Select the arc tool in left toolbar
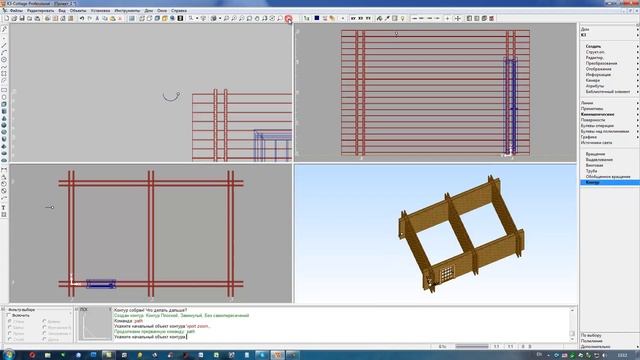The height and width of the screenshot is (360, 640). coord(4,52)
